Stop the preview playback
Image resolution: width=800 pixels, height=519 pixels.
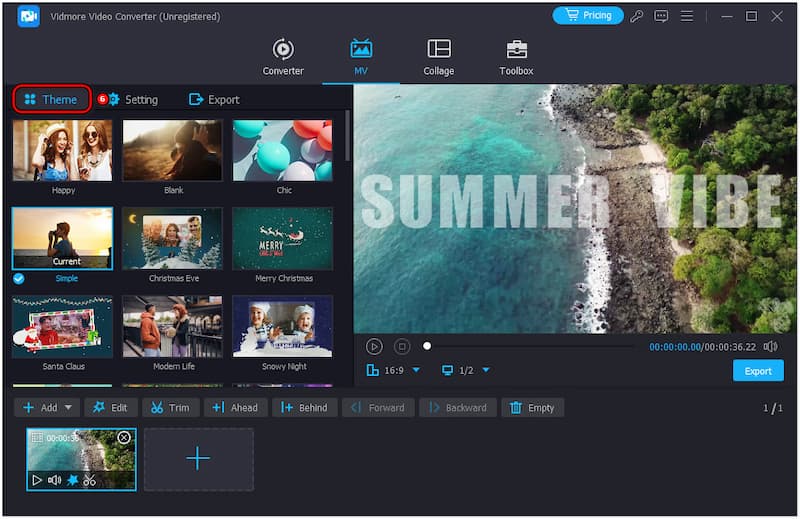[402, 347]
